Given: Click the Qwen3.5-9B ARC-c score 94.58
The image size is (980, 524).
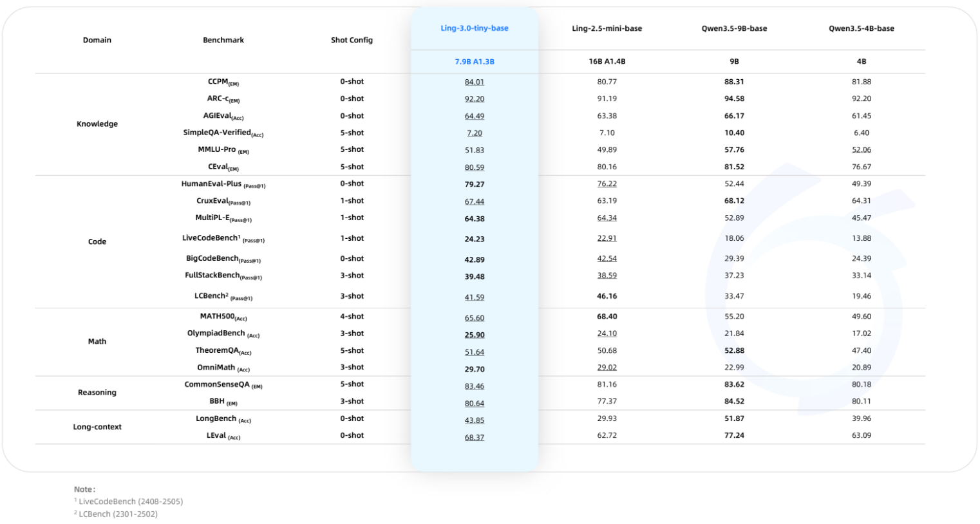Looking at the screenshot, I should click(x=734, y=98).
